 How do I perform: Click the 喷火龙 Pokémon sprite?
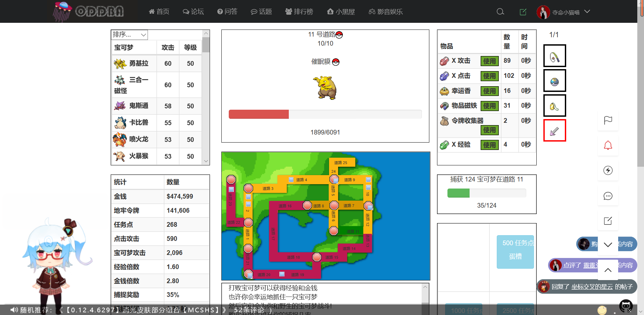point(120,140)
